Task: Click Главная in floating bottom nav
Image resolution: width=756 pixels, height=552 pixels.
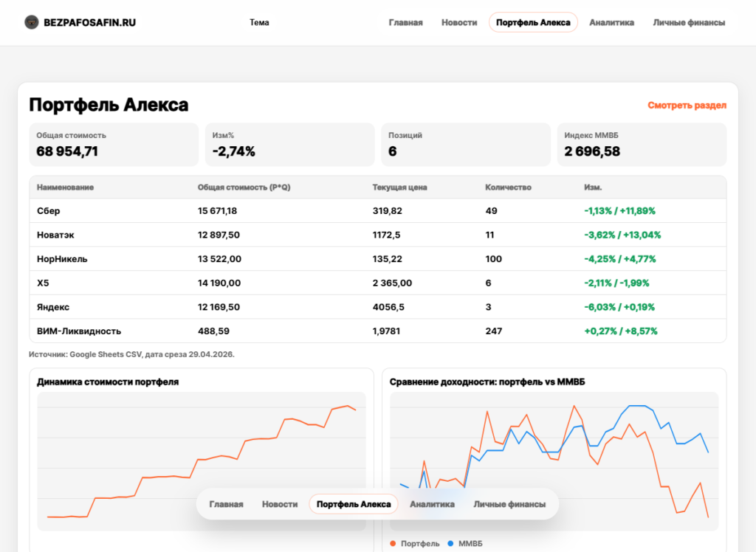Action: click(x=226, y=504)
